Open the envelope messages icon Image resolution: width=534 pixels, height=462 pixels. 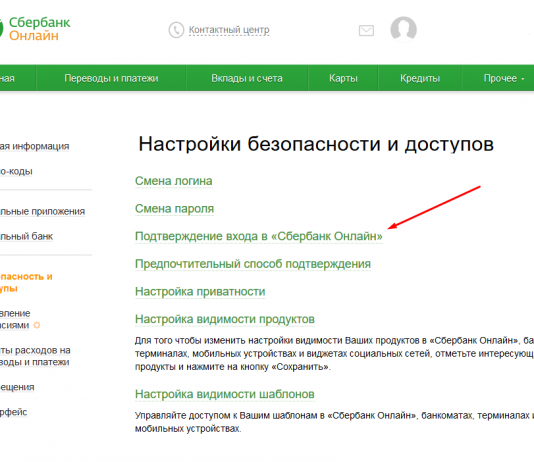(x=366, y=31)
